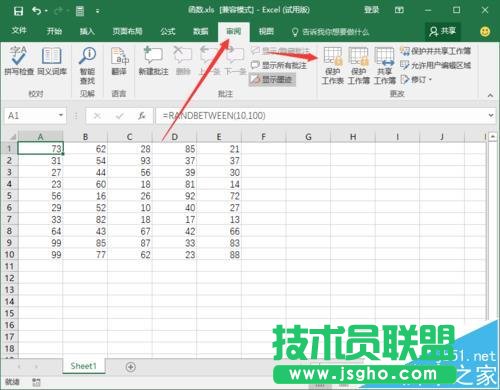Select cell B7 containing 82
The image size is (500, 390).
pos(85,219)
